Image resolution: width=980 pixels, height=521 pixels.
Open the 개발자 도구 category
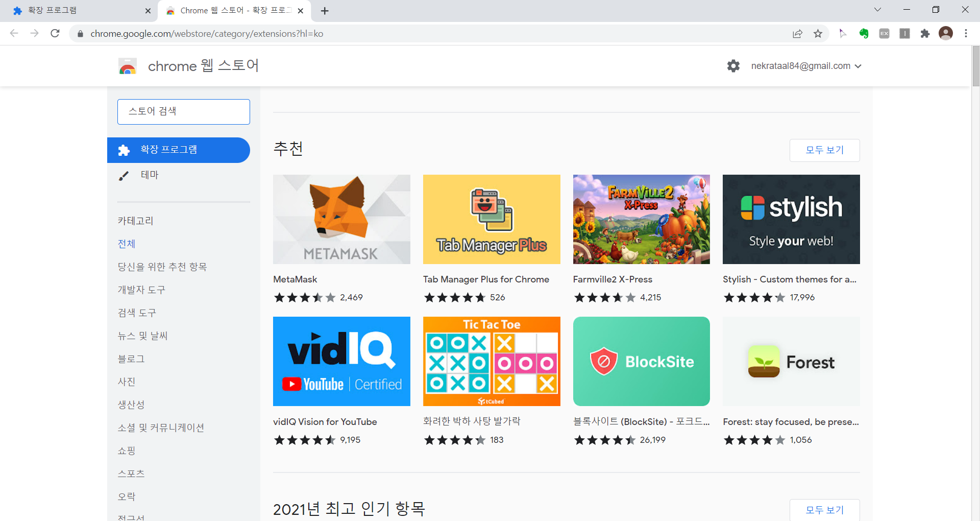[141, 290]
